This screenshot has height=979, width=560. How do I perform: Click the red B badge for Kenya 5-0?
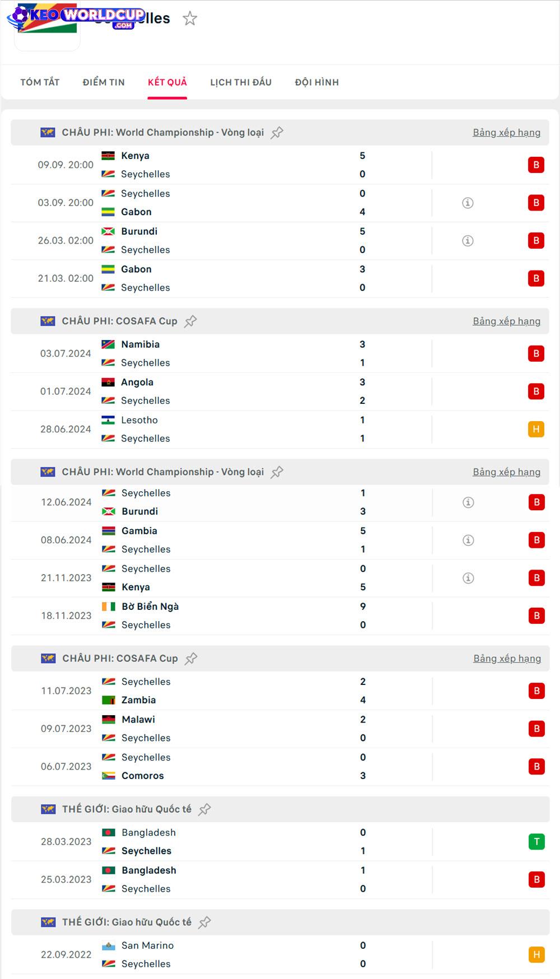pos(536,165)
